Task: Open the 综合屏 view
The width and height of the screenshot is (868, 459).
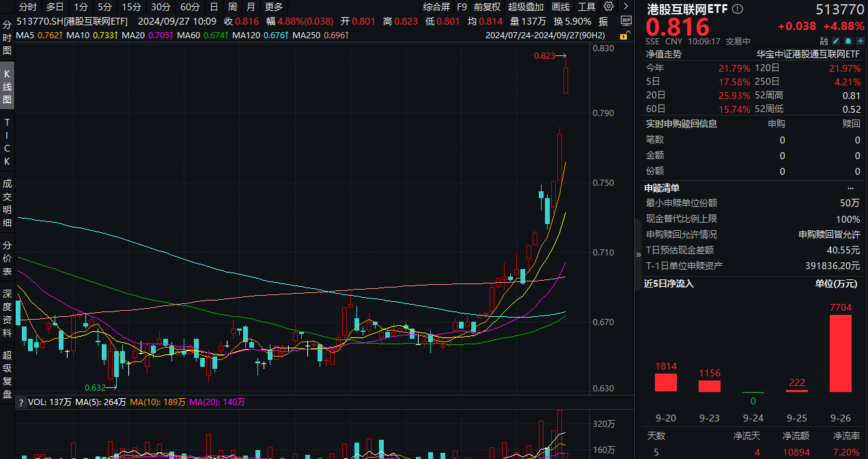Action: coord(438,7)
